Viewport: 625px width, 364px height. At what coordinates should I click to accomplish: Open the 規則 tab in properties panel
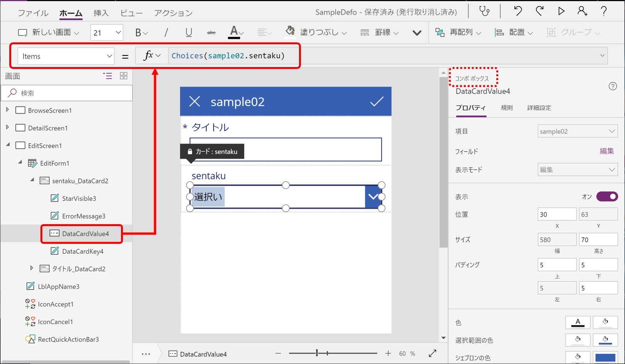(x=506, y=108)
